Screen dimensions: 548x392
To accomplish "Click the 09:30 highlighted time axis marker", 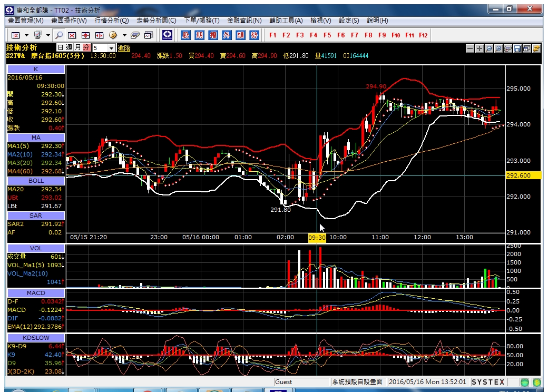I will [x=317, y=238].
